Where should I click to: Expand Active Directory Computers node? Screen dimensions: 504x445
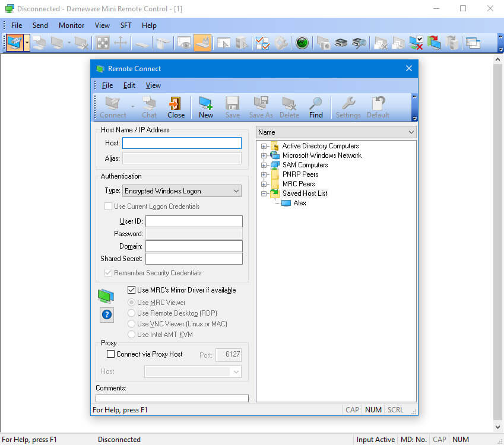pos(264,146)
